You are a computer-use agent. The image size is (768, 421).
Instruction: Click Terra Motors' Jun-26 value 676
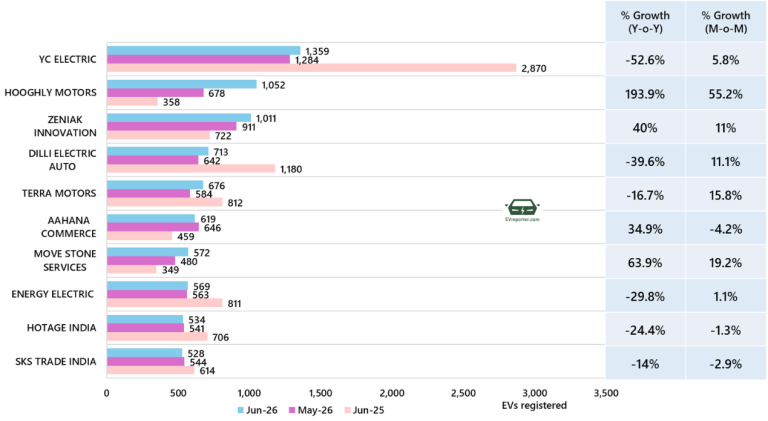(216, 186)
